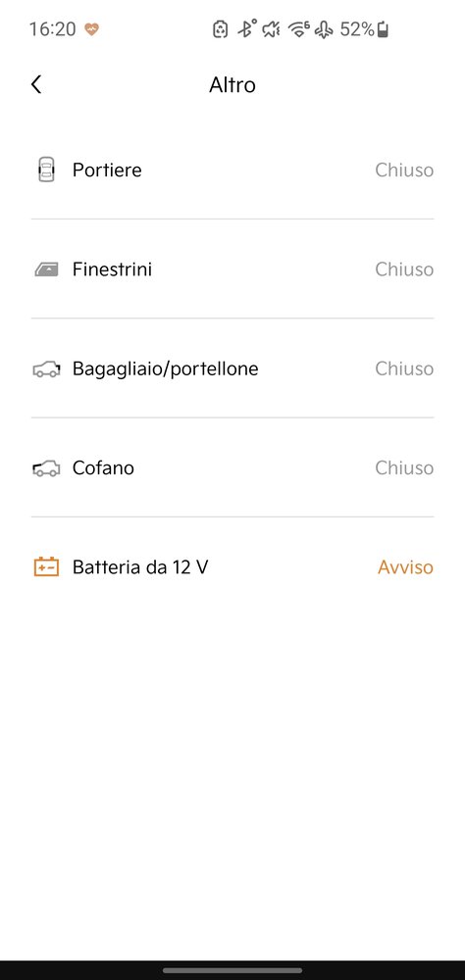
Task: Tap the orange 12 V battery icon
Action: pyautogui.click(x=46, y=566)
